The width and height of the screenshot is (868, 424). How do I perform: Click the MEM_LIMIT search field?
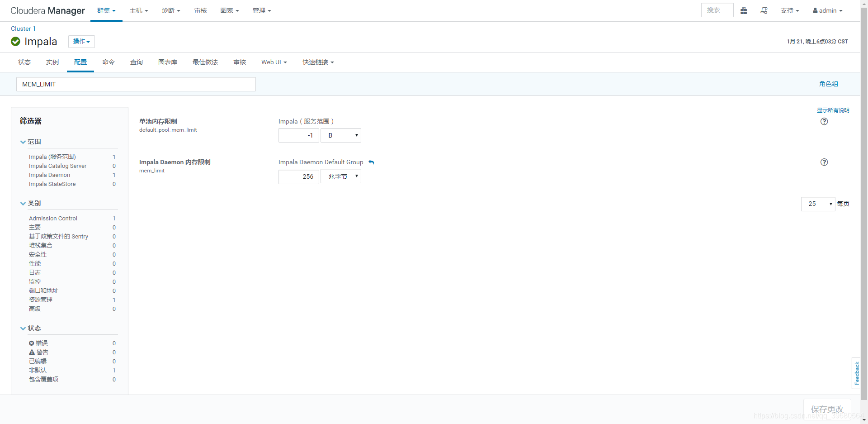coord(136,84)
